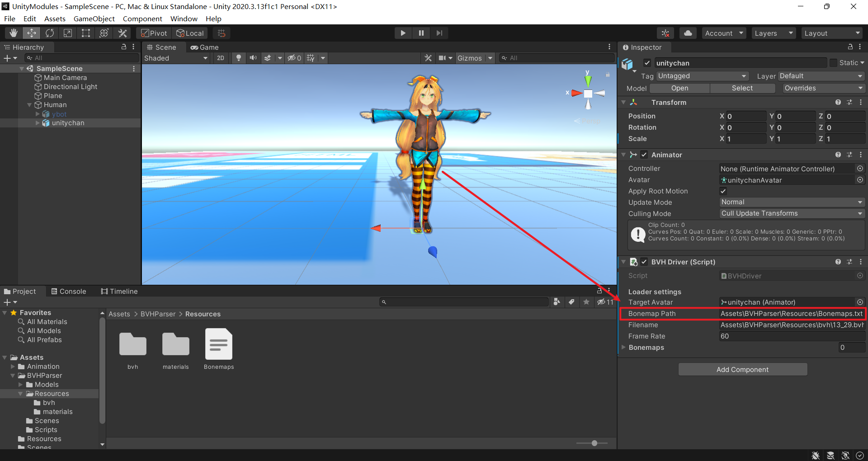The width and height of the screenshot is (868, 461).
Task: Click the model Open button
Action: (x=679, y=88)
